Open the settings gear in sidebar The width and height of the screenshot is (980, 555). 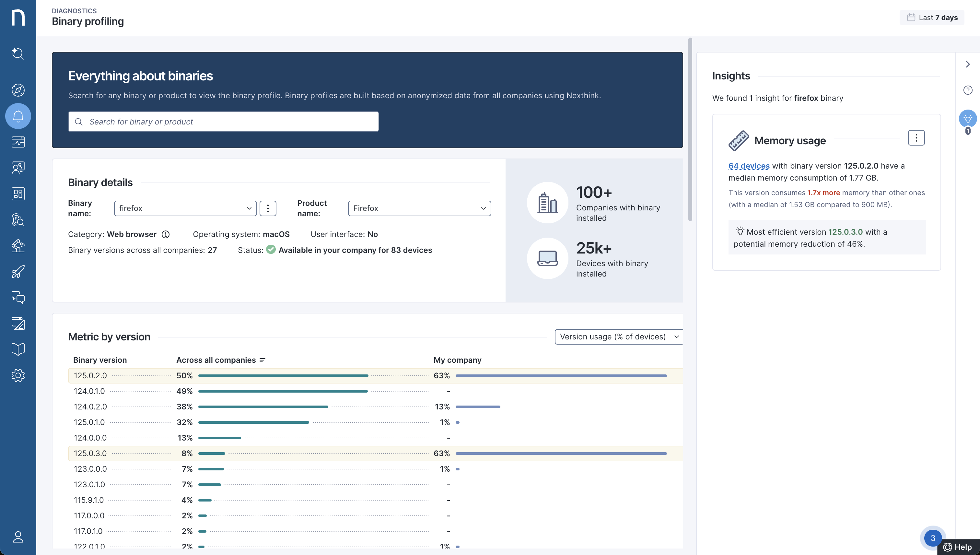tap(18, 375)
